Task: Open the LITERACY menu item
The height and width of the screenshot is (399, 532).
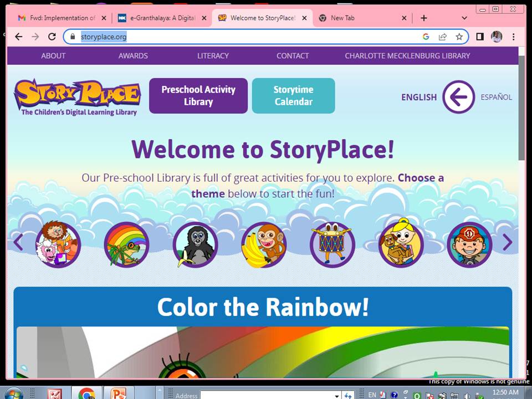Action: (x=213, y=55)
